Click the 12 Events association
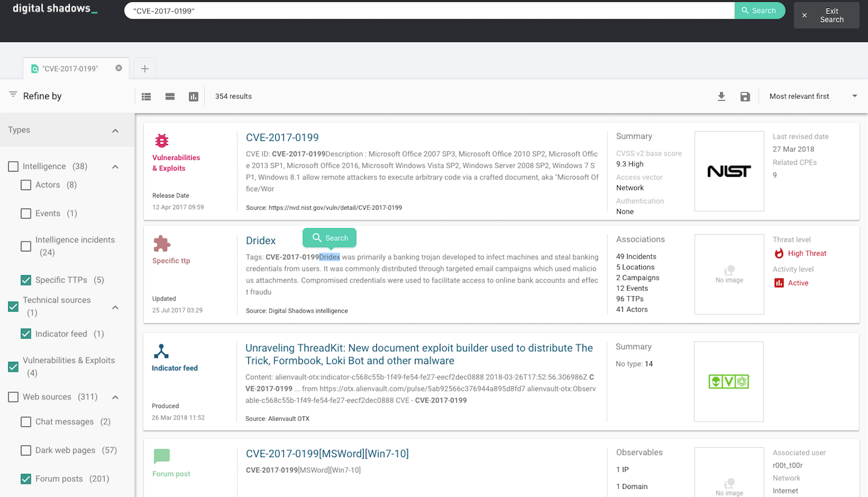 632,288
